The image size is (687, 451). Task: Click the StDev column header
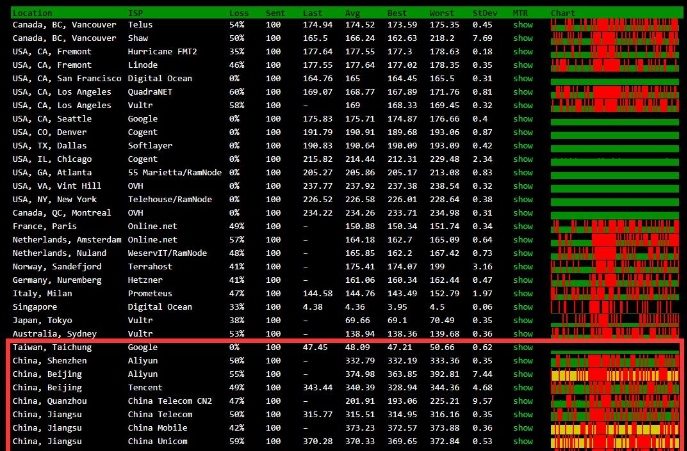[x=485, y=13]
